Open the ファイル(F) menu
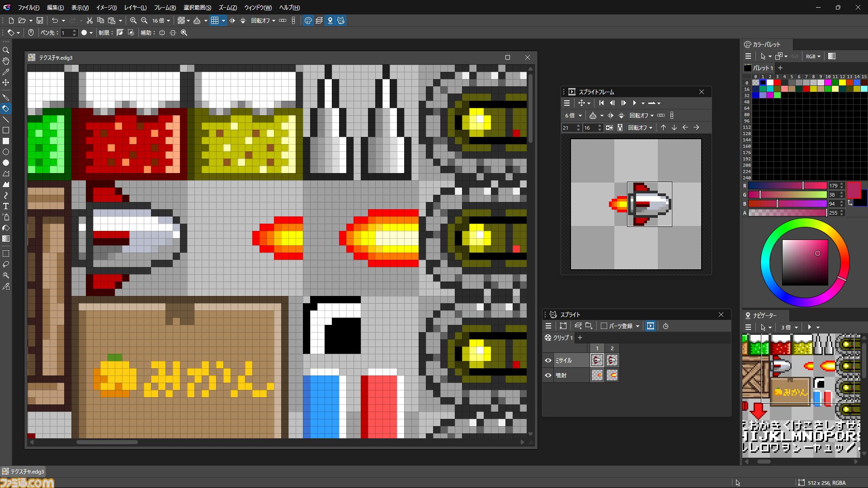This screenshot has height=488, width=868. (28, 7)
